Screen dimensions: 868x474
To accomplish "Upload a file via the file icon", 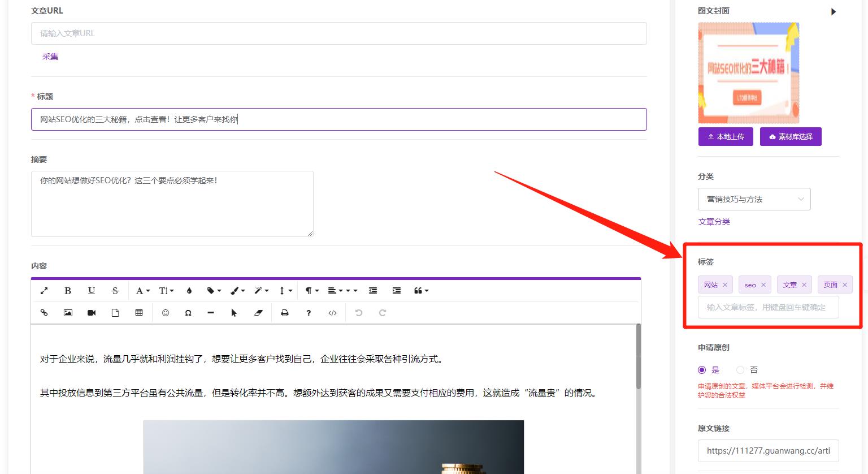I will click(x=115, y=313).
